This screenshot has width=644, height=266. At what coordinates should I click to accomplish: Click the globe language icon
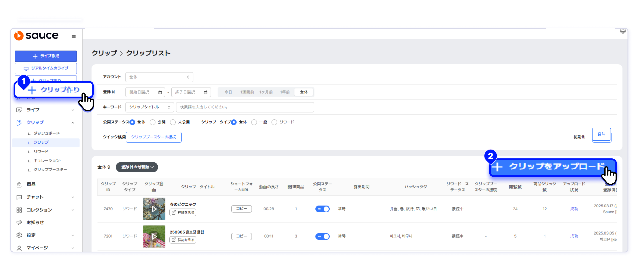(x=623, y=31)
